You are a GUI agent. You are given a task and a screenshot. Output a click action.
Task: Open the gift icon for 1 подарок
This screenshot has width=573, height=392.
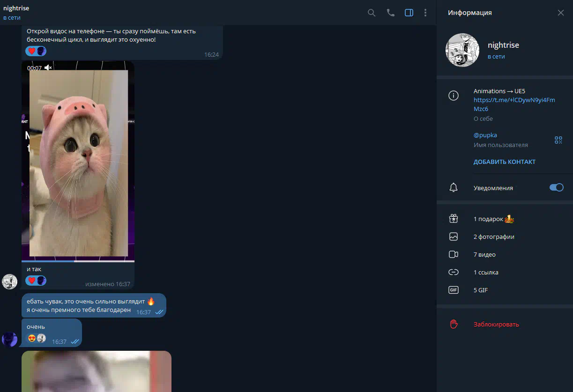[454, 219]
